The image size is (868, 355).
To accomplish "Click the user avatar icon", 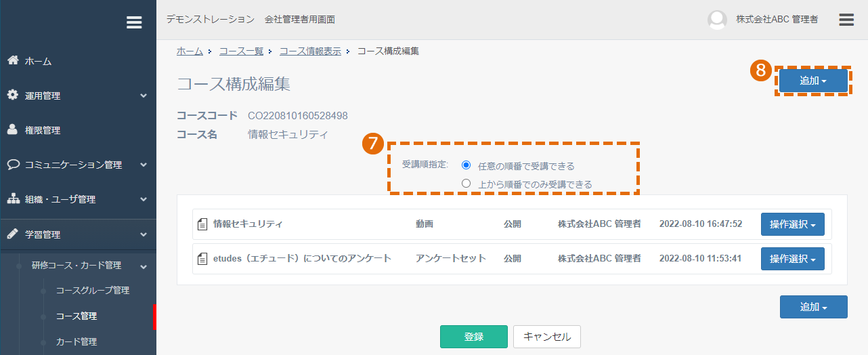I will (717, 20).
